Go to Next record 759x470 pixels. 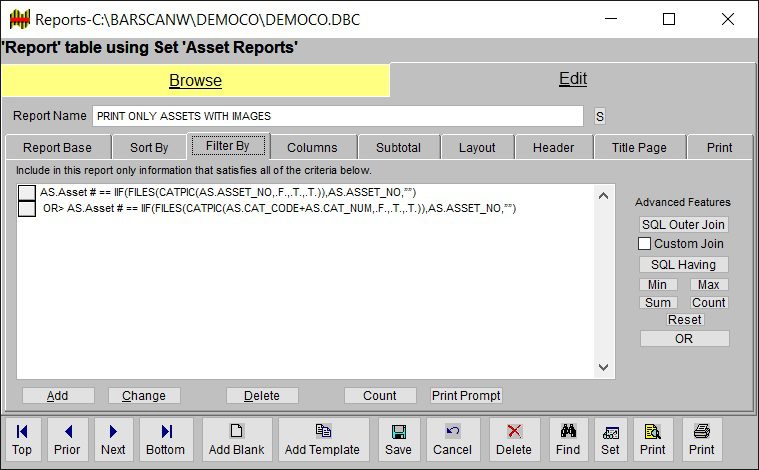113,440
